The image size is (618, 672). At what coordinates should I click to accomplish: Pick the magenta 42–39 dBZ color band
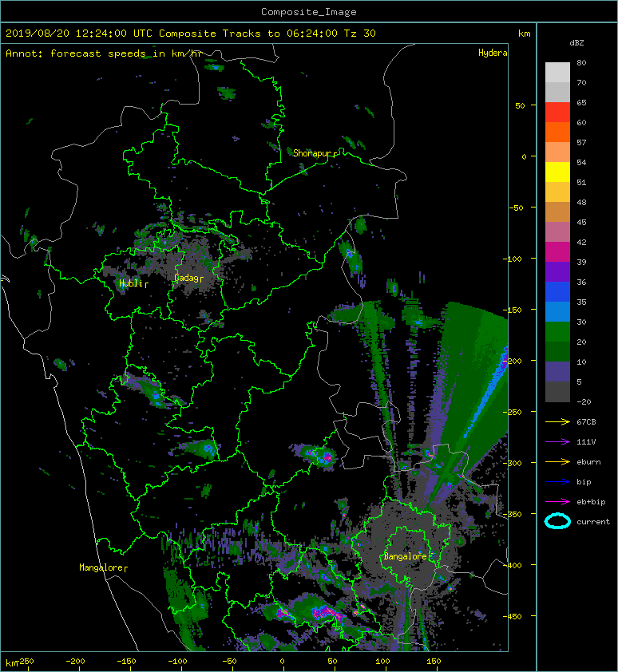coord(557,252)
